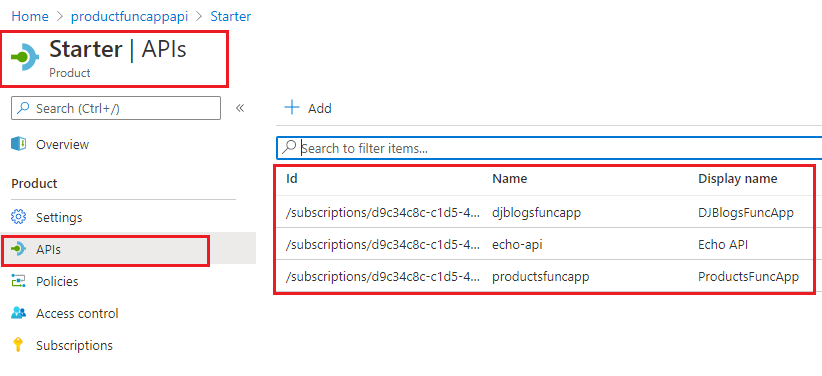Sort by the Name column header
Viewport: 822px width, 376px height.
click(510, 179)
